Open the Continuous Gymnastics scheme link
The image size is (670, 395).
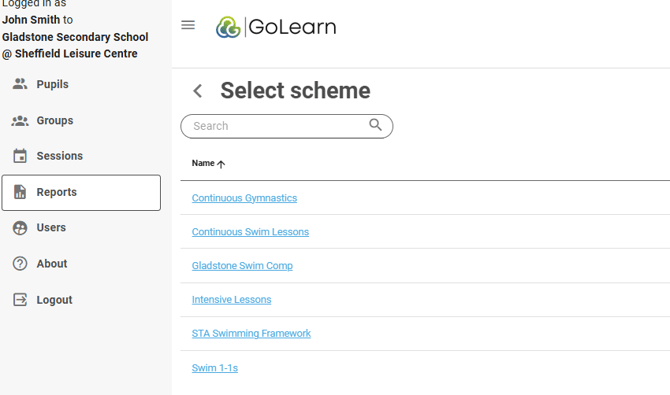pyautogui.click(x=244, y=198)
